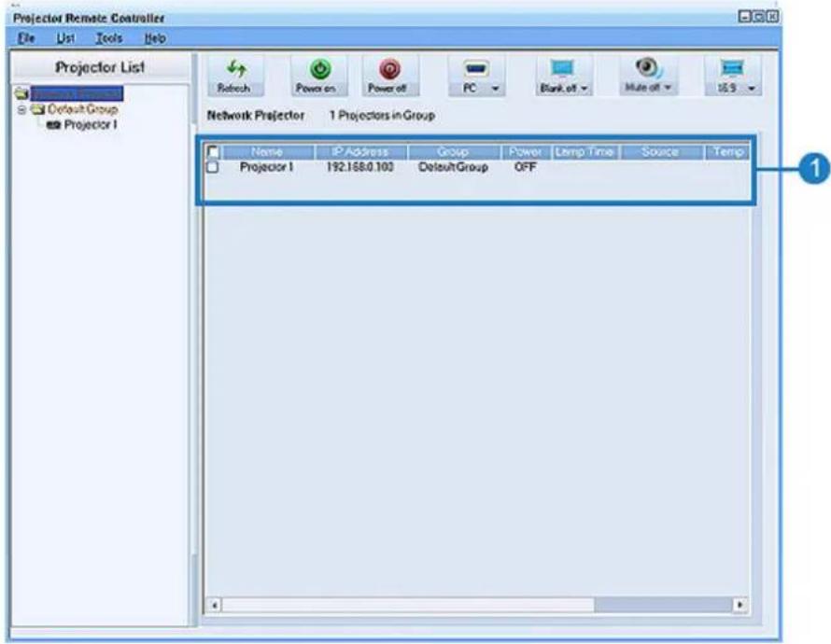
Task: Click the Temp column header
Action: (726, 152)
